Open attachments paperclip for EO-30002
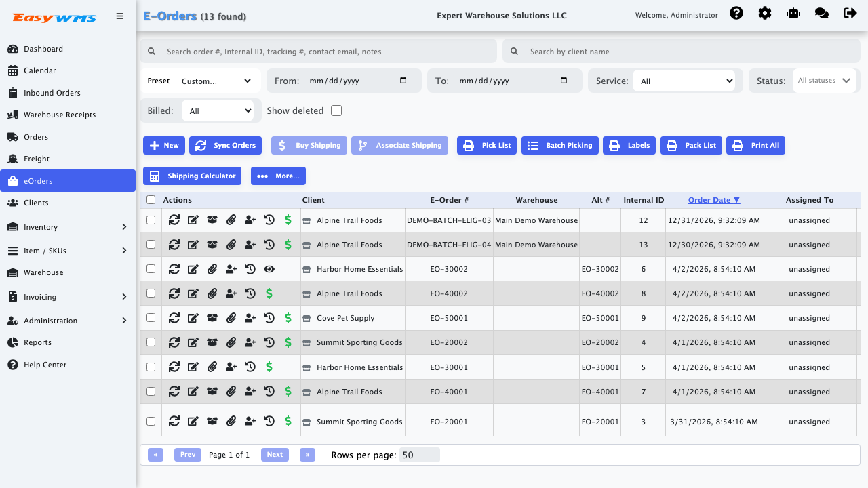This screenshot has height=488, width=868. [212, 269]
